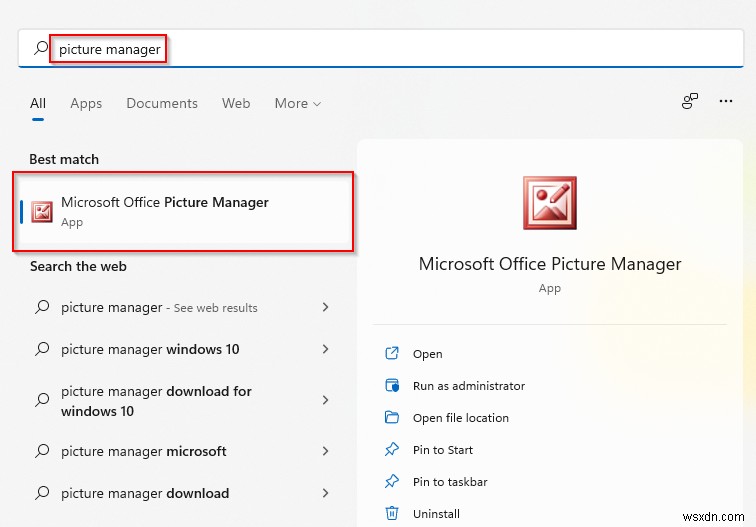
Task: Click the search feedback people icon
Action: click(689, 101)
